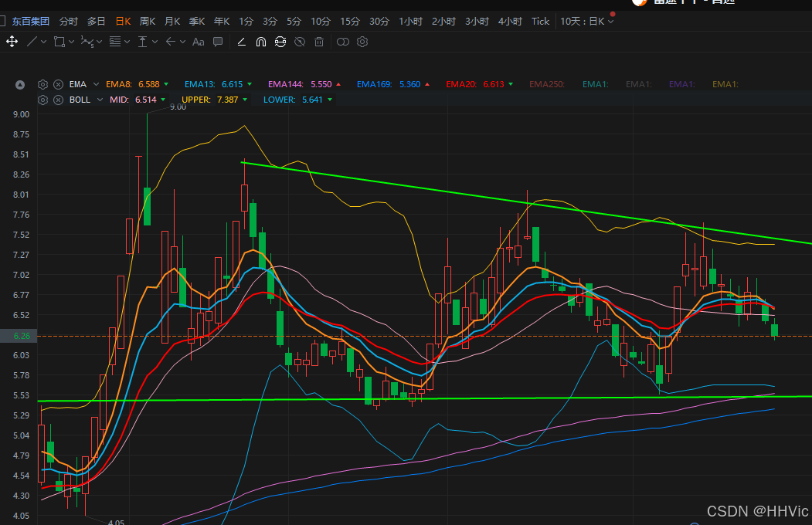812x525 pixels.
Task: Open EMA indicator settings gear
Action: [x=43, y=84]
